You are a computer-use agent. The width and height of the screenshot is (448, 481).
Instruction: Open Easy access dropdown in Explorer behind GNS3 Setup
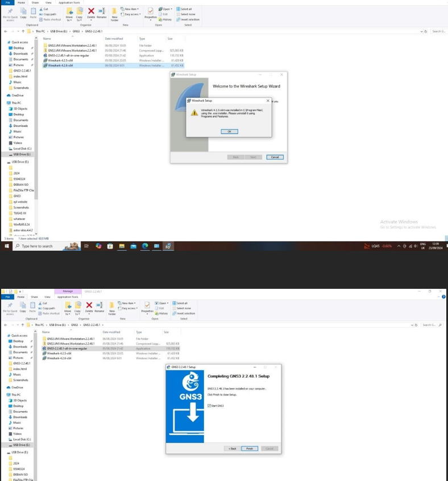coord(128,308)
